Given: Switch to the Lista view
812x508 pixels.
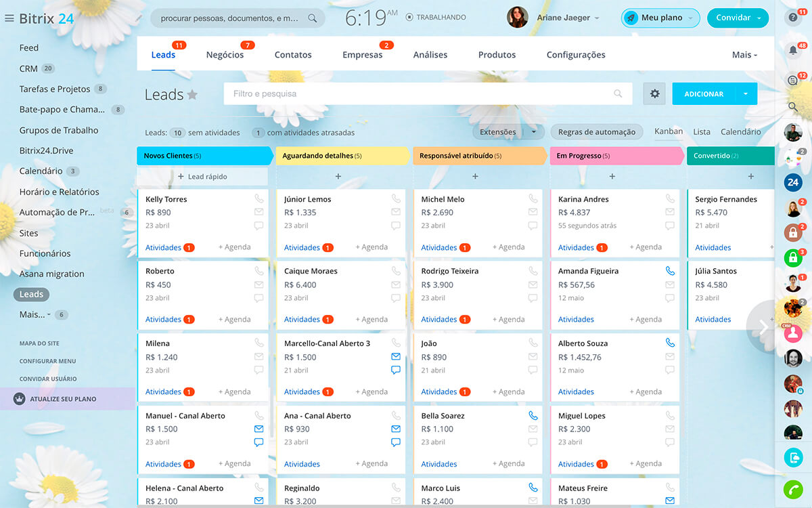Looking at the screenshot, I should pyautogui.click(x=702, y=132).
